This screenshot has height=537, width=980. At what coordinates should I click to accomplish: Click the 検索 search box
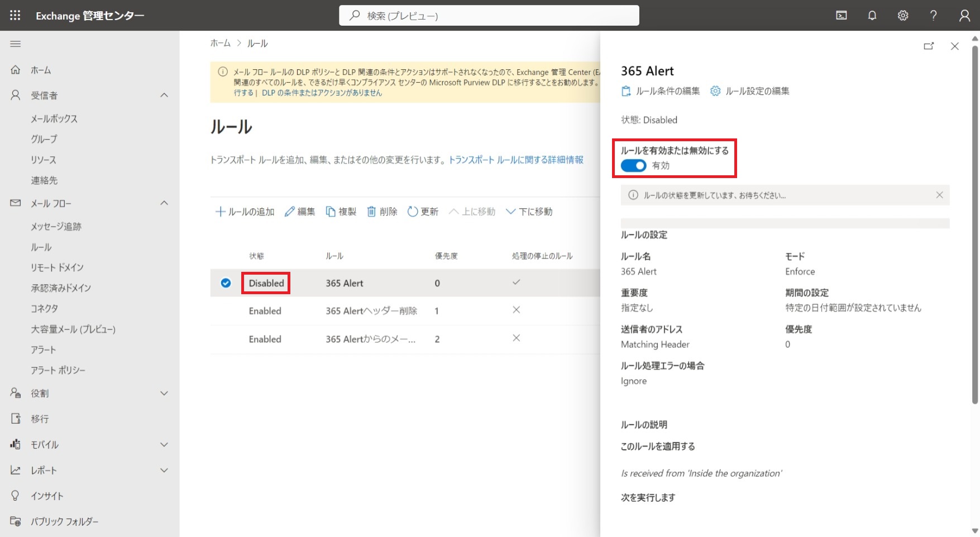click(x=489, y=16)
